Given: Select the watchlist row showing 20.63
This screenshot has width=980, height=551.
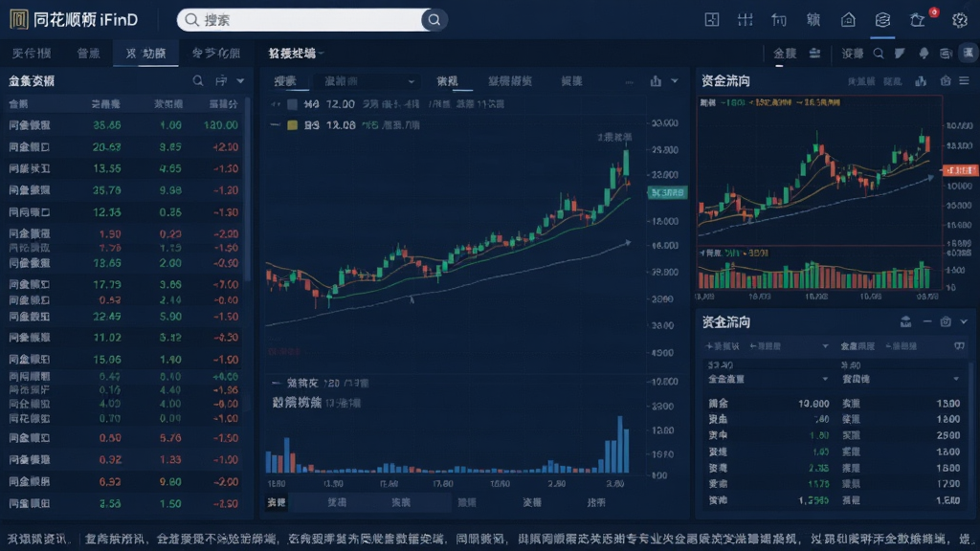Looking at the screenshot, I should (x=123, y=146).
